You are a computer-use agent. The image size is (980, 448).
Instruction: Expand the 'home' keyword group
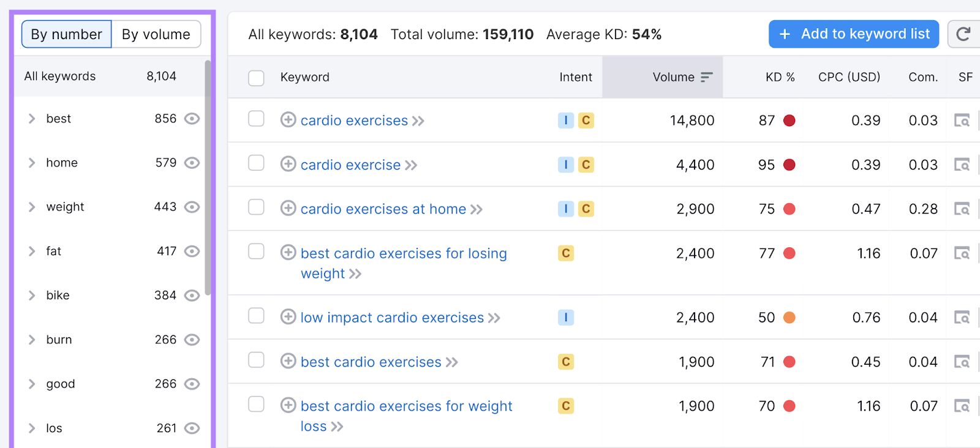(32, 163)
